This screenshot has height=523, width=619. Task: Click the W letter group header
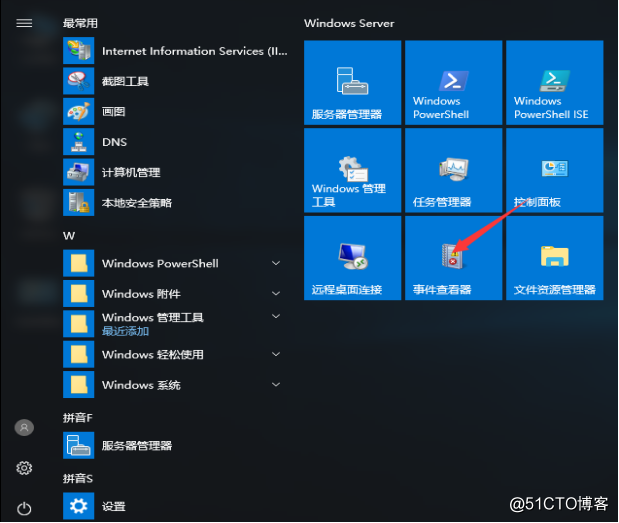(69, 236)
